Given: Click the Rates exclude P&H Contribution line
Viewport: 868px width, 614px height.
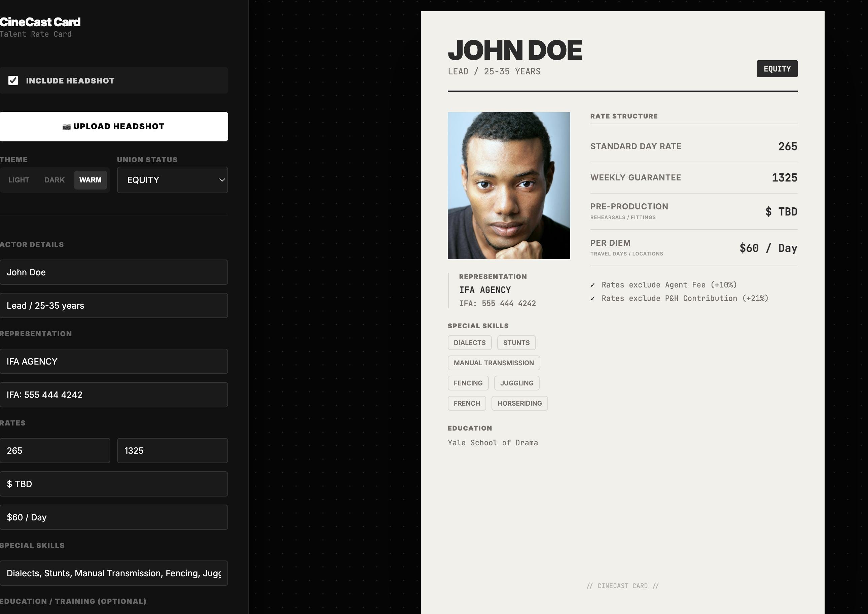Looking at the screenshot, I should click(679, 299).
